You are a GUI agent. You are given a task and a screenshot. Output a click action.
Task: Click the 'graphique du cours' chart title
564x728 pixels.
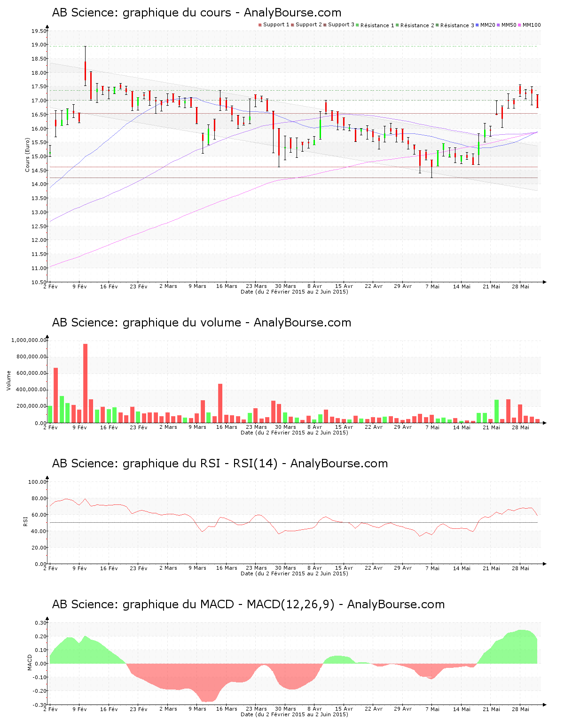196,13
